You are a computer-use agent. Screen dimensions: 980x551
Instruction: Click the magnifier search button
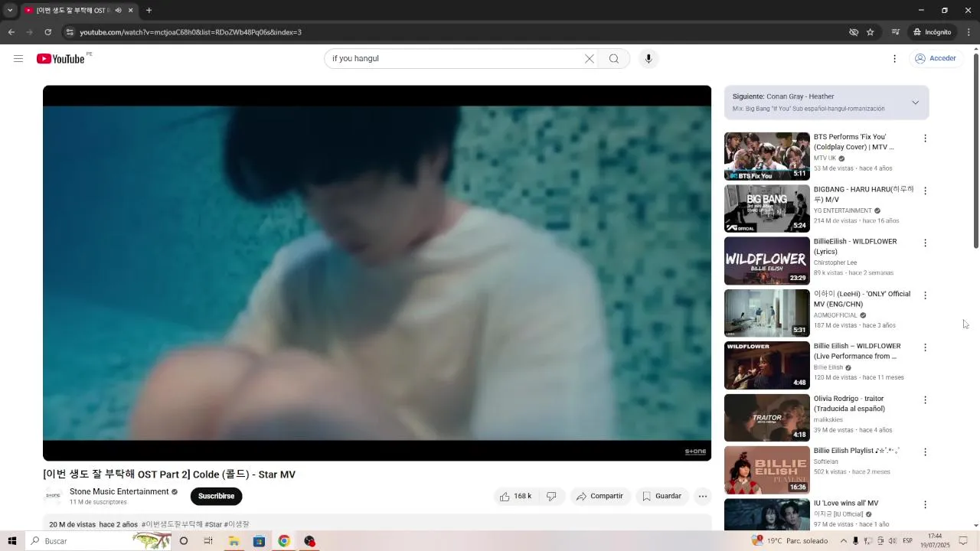pos(614,59)
